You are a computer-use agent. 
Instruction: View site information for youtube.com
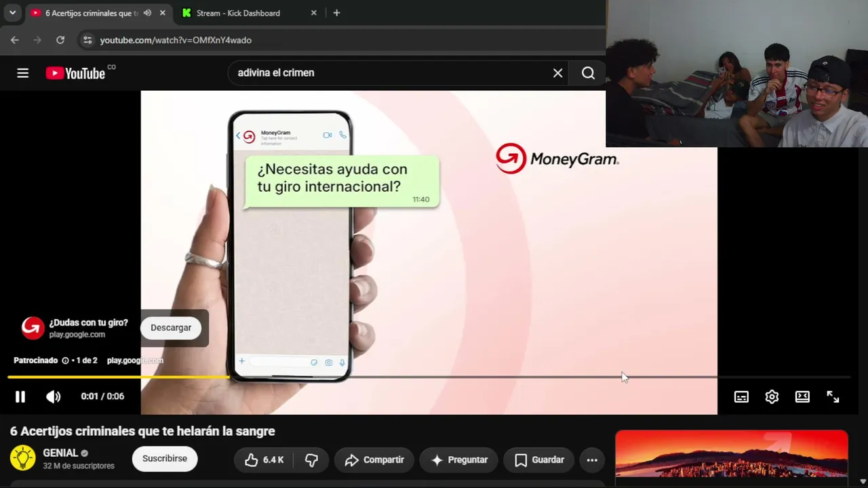click(x=87, y=40)
